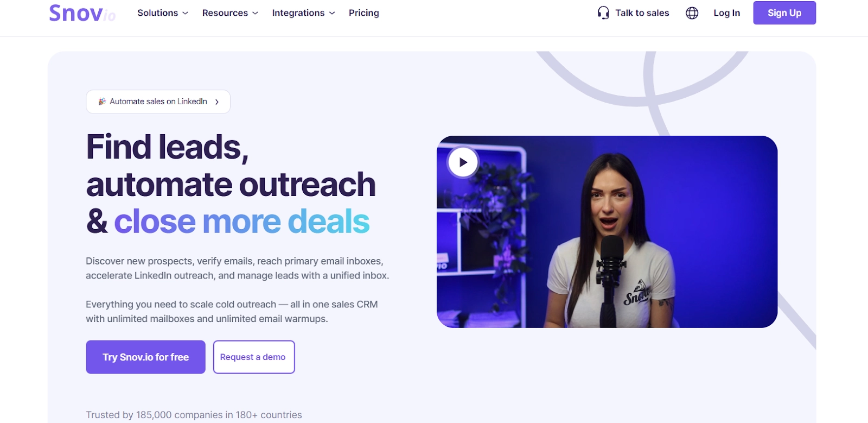Play the hero video
The image size is (868, 423).
tap(463, 162)
